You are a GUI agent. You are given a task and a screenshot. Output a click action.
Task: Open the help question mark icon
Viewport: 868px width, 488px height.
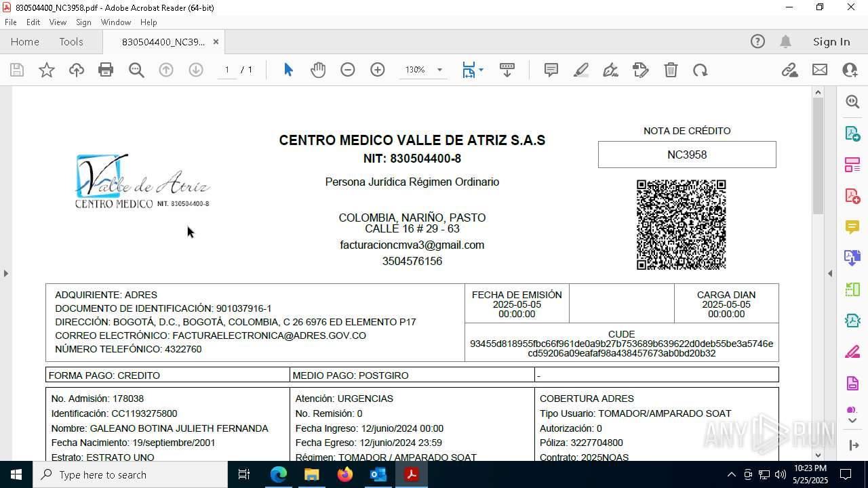pyautogui.click(x=757, y=41)
